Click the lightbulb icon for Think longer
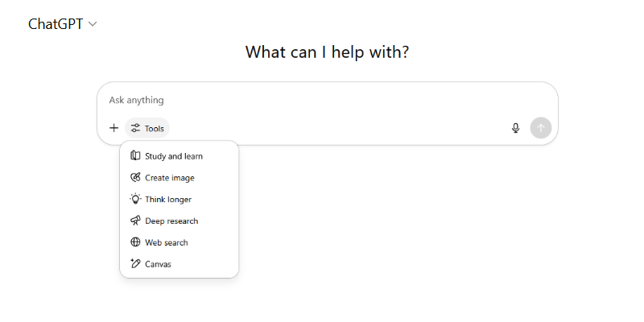Viewport: 644px width, 322px height. point(135,199)
